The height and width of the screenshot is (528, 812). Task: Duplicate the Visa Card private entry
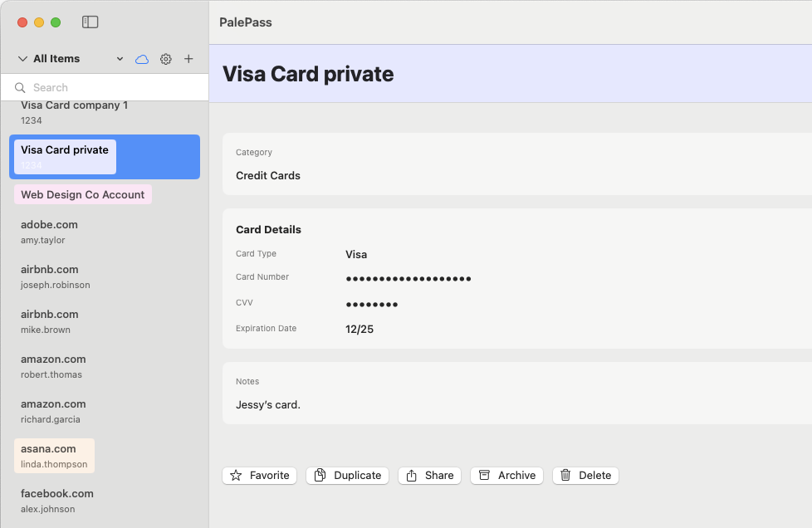point(347,475)
